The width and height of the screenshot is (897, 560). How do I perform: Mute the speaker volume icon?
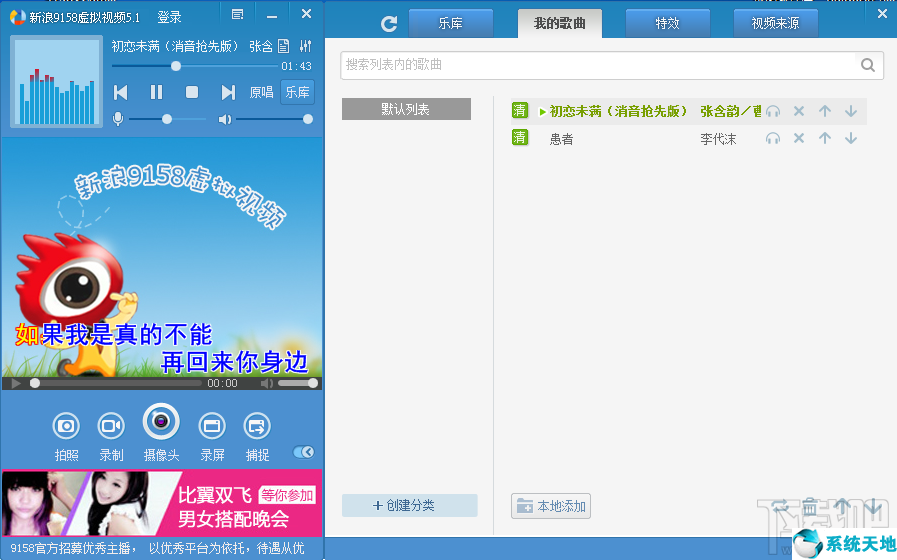point(224,119)
